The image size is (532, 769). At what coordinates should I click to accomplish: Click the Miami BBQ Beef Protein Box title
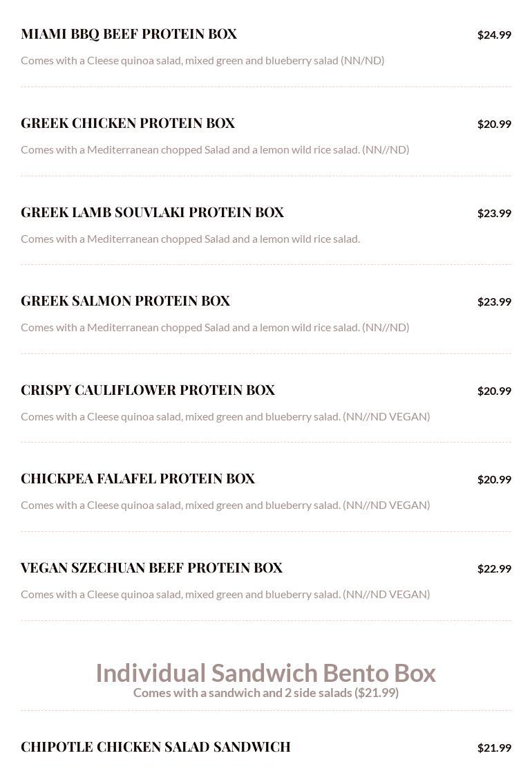click(129, 34)
